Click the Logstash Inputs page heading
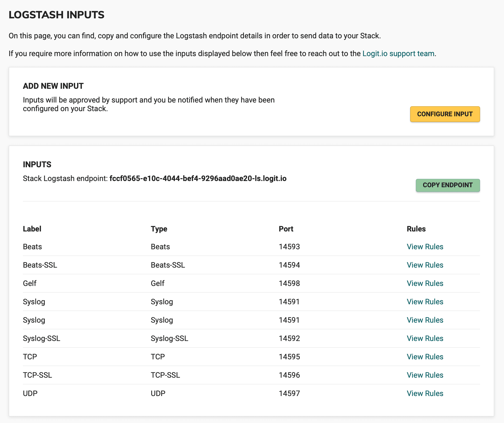 tap(56, 15)
